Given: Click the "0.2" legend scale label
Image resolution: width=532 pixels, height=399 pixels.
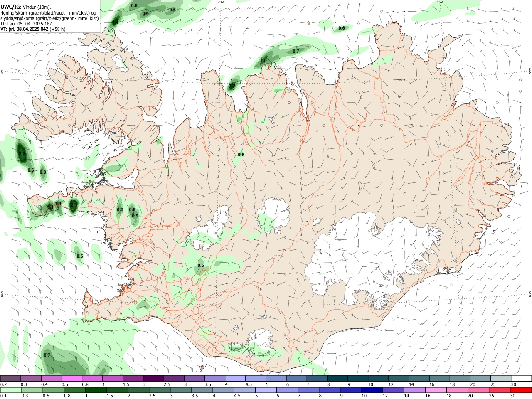Looking at the screenshot, I should pyautogui.click(x=4, y=384).
